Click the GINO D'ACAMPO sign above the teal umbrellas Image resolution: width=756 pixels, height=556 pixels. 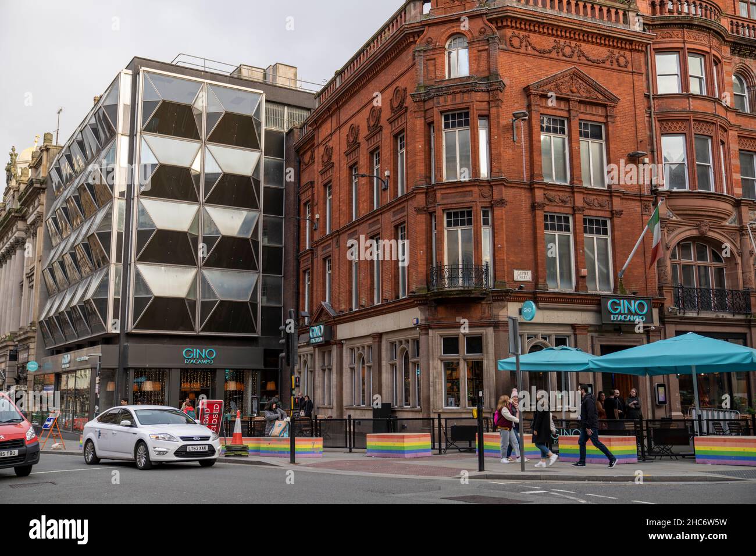(x=626, y=310)
